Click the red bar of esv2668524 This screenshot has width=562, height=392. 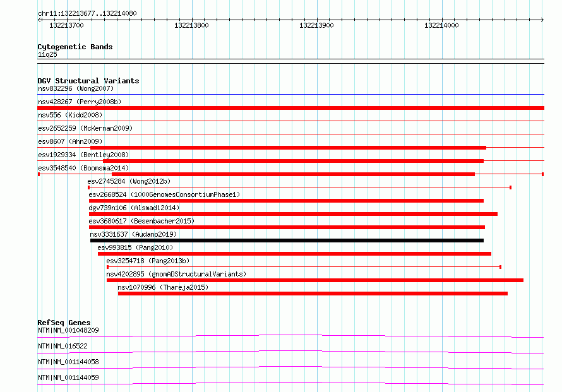pyautogui.click(x=287, y=201)
